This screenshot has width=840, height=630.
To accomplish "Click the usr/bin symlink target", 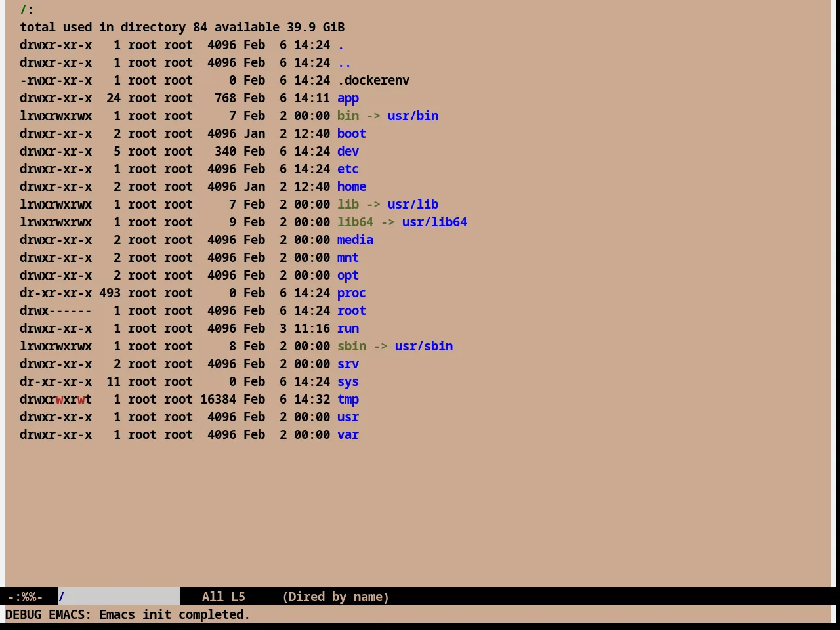I will (413, 116).
